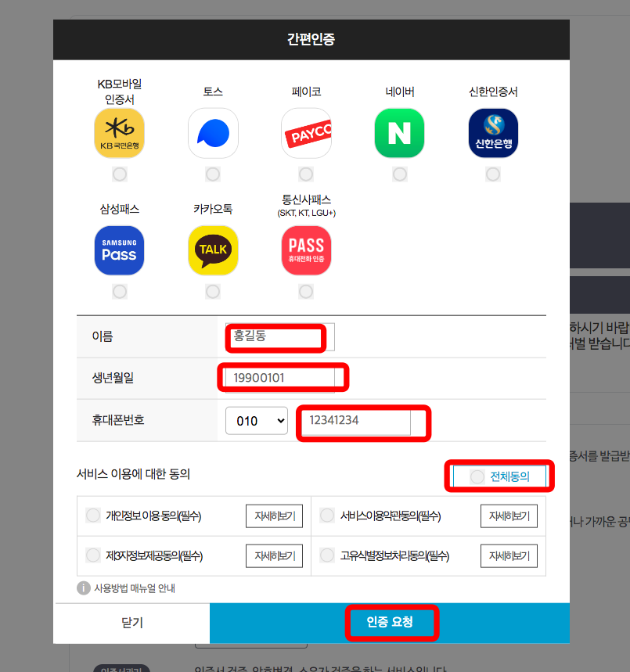Check 개인정보이용동의(필수) checkbox
This screenshot has width=630, height=672.
tap(93, 515)
